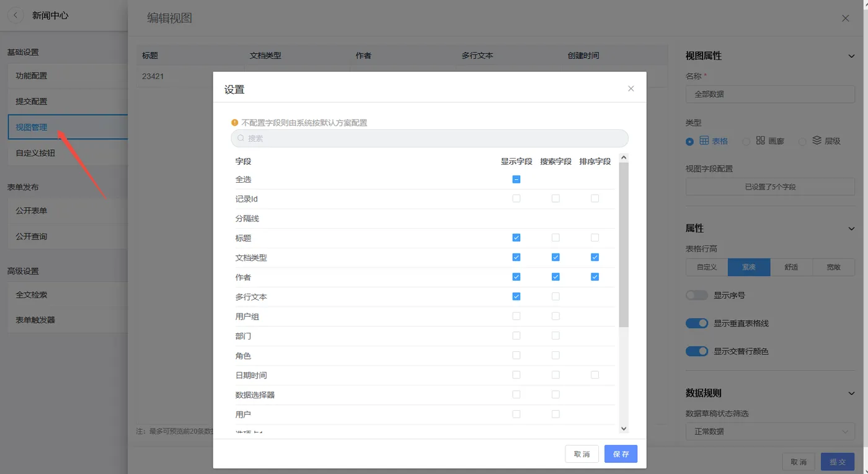Uncheck the 显示字段 checkbox for 多行文本

516,296
